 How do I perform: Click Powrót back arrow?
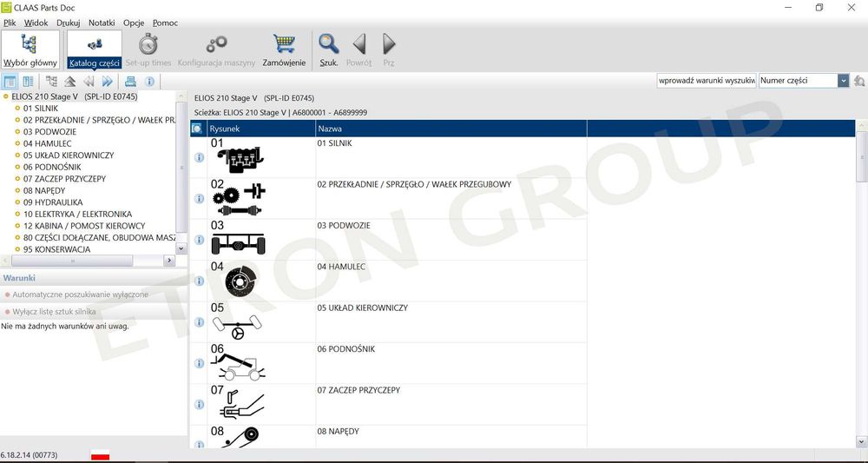358,43
